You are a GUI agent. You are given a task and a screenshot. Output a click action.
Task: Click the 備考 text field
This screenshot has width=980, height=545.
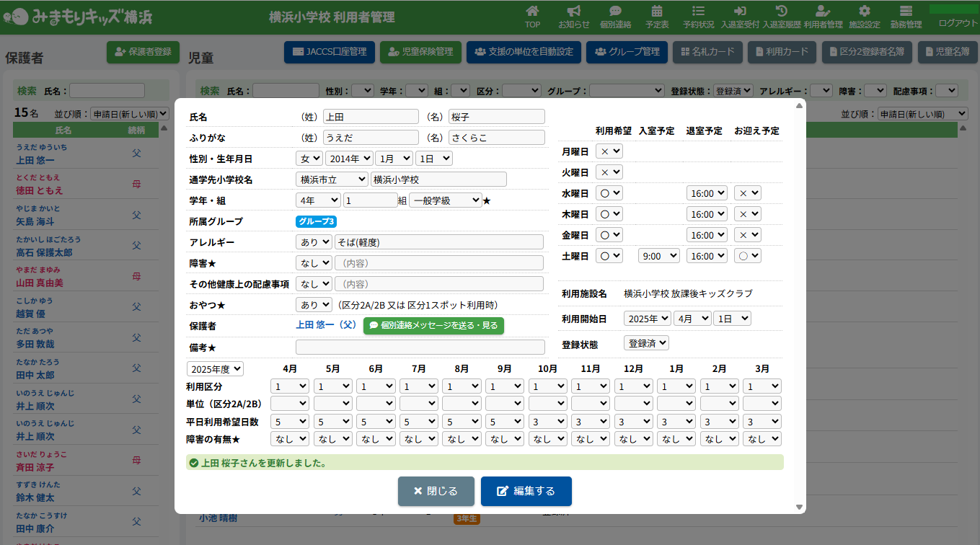(x=420, y=347)
